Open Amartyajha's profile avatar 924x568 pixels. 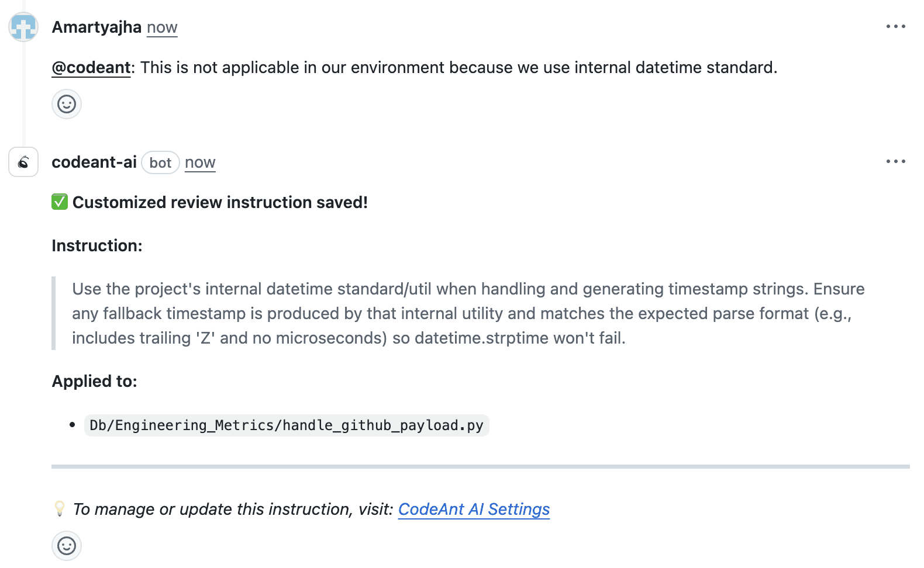[x=23, y=26]
